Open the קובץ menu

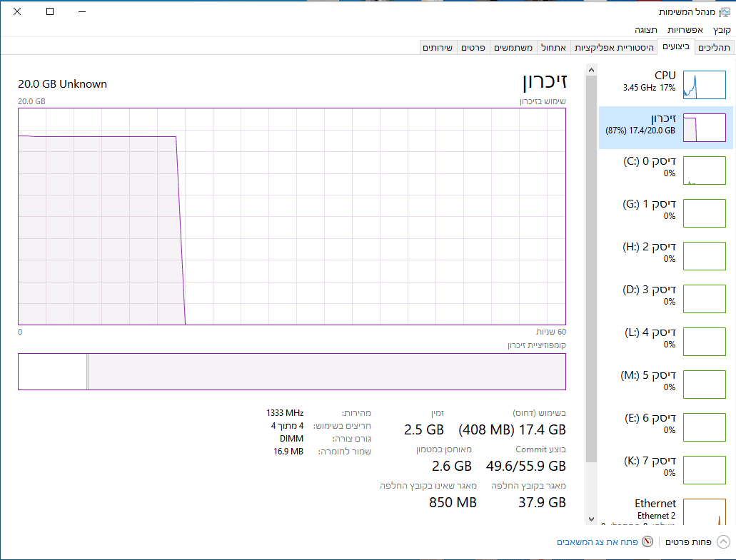point(722,30)
